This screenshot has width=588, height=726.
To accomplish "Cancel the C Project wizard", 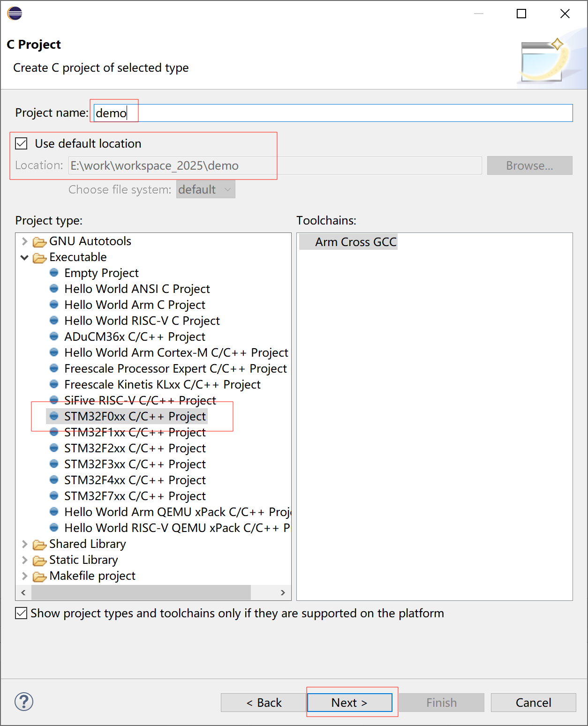I will pyautogui.click(x=533, y=703).
